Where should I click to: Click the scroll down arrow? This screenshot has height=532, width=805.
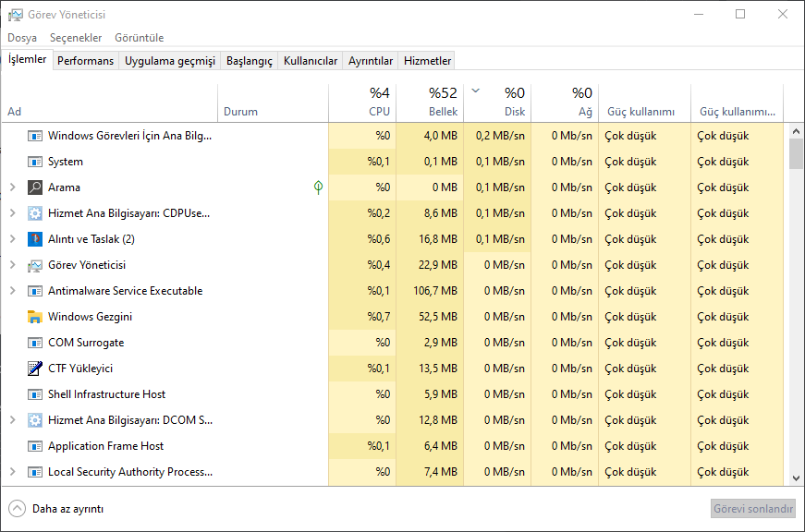point(796,478)
